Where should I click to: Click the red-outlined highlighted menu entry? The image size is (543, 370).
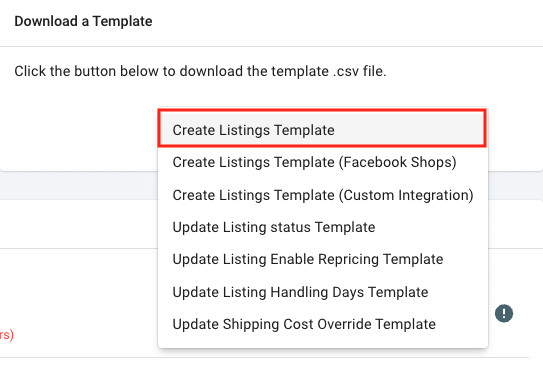[322, 128]
